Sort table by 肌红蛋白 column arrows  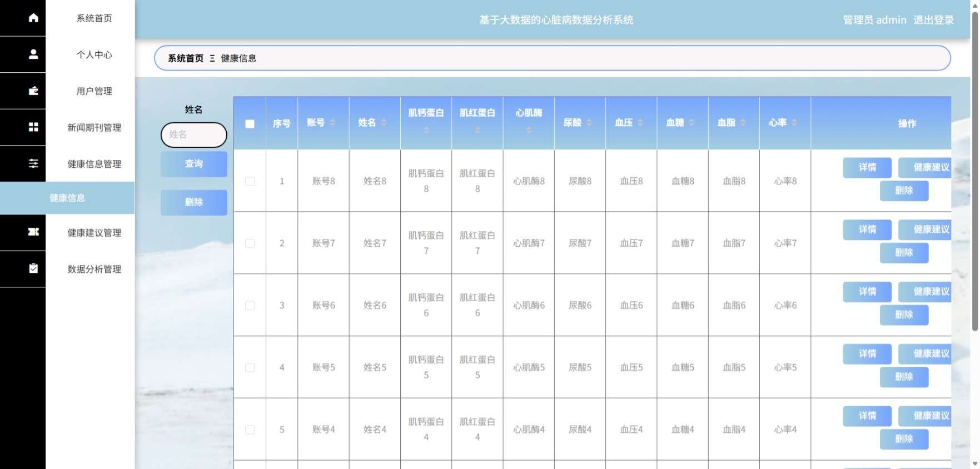click(x=477, y=130)
